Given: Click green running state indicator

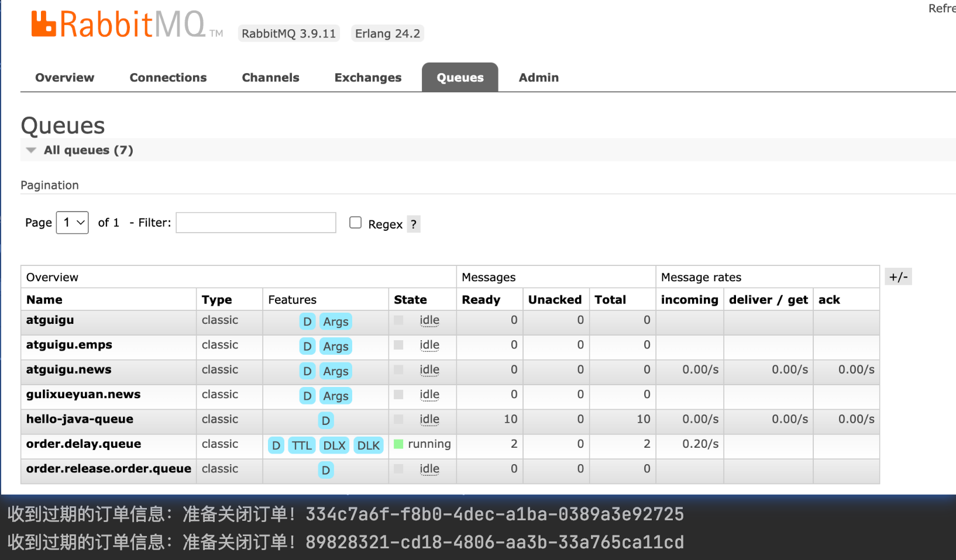Looking at the screenshot, I should 399,444.
